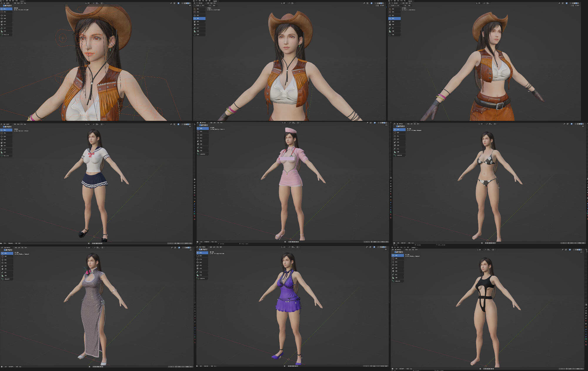Activate the Rotate tool in the top-left viewport
The width and height of the screenshot is (588, 371).
coord(2,19)
